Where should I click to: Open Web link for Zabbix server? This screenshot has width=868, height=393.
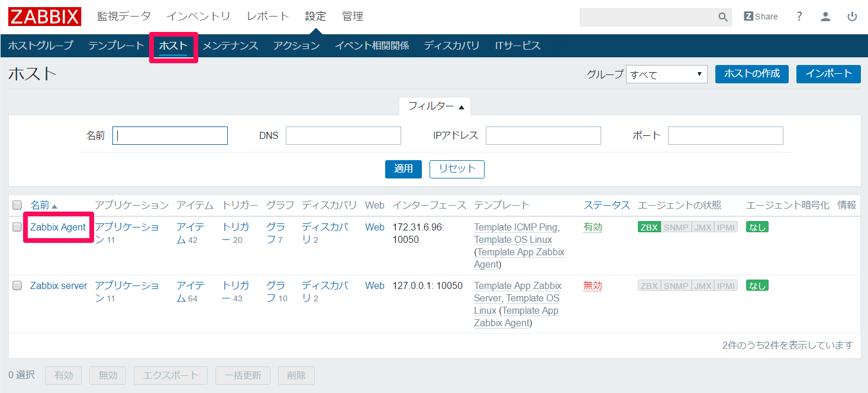tap(375, 285)
